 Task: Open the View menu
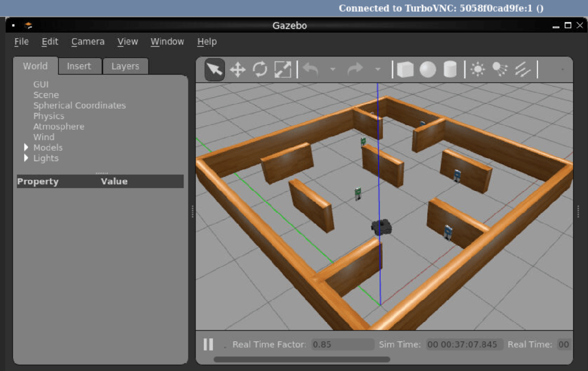click(127, 42)
